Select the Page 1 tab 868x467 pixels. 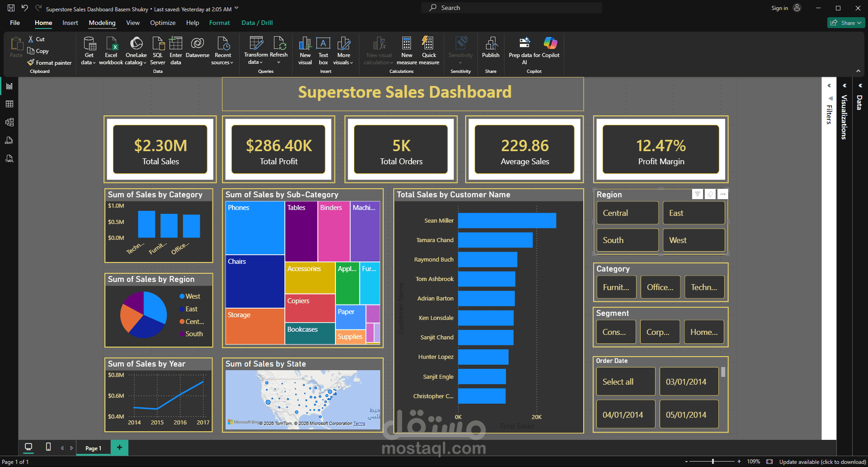93,448
